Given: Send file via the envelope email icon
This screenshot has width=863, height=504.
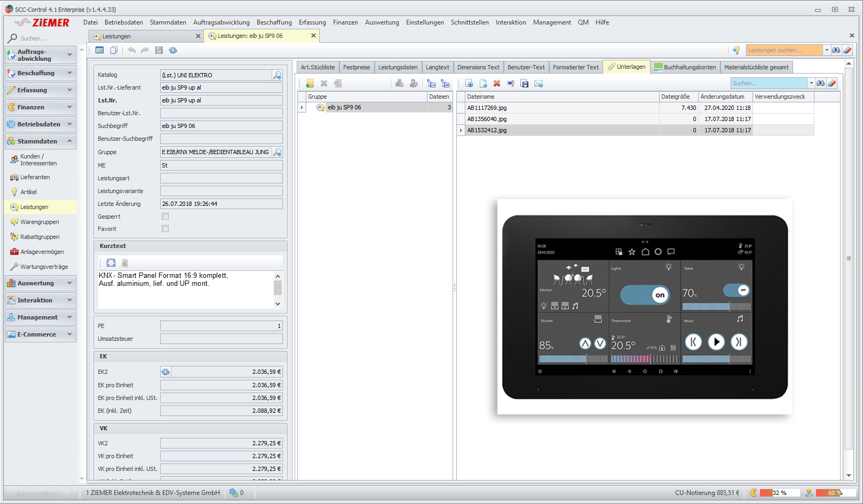Looking at the screenshot, I should click(539, 83).
